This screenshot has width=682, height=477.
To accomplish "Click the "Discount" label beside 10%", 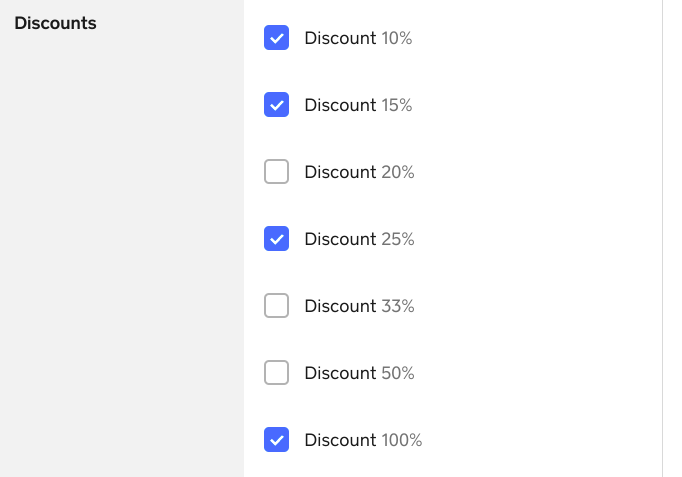I will (340, 38).
